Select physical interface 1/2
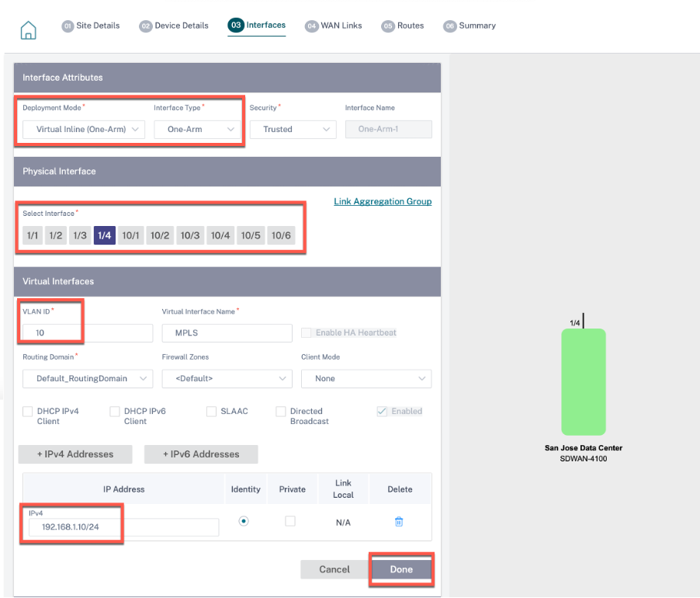 pos(56,235)
